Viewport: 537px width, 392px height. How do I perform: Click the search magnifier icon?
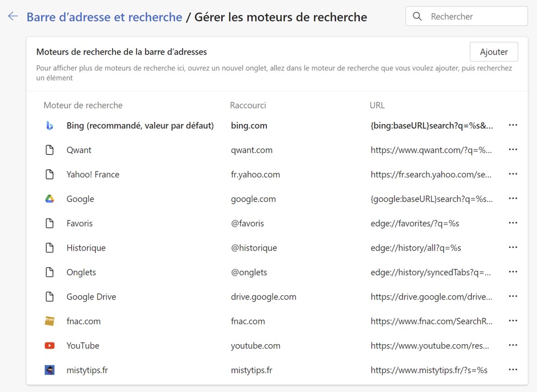tap(417, 16)
